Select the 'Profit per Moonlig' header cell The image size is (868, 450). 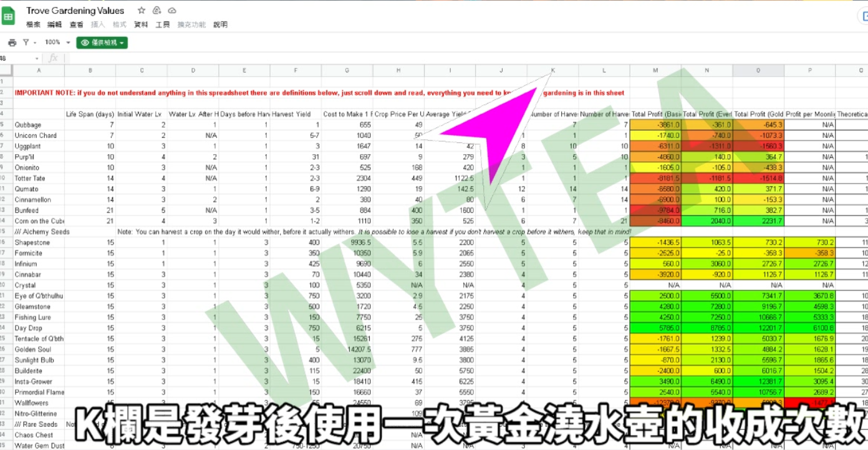click(809, 114)
